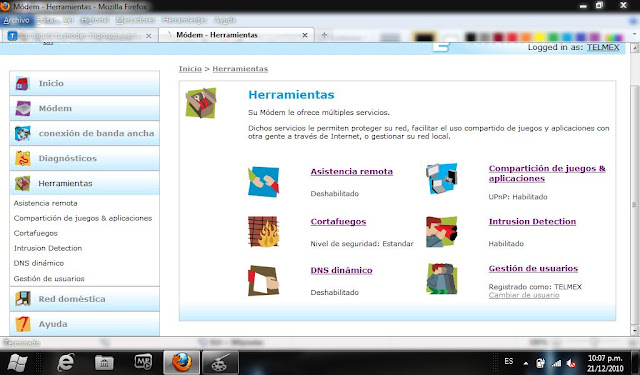Click the network signal tray icon

pos(556,363)
